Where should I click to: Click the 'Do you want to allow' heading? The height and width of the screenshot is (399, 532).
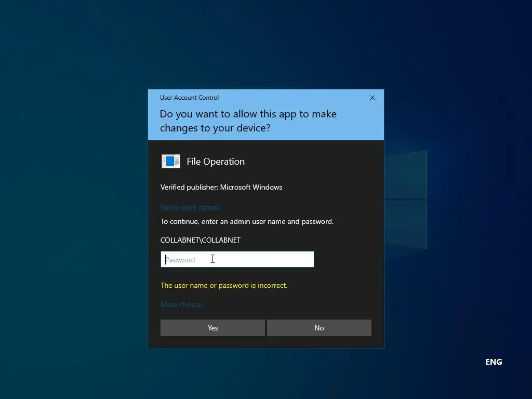tap(248, 121)
